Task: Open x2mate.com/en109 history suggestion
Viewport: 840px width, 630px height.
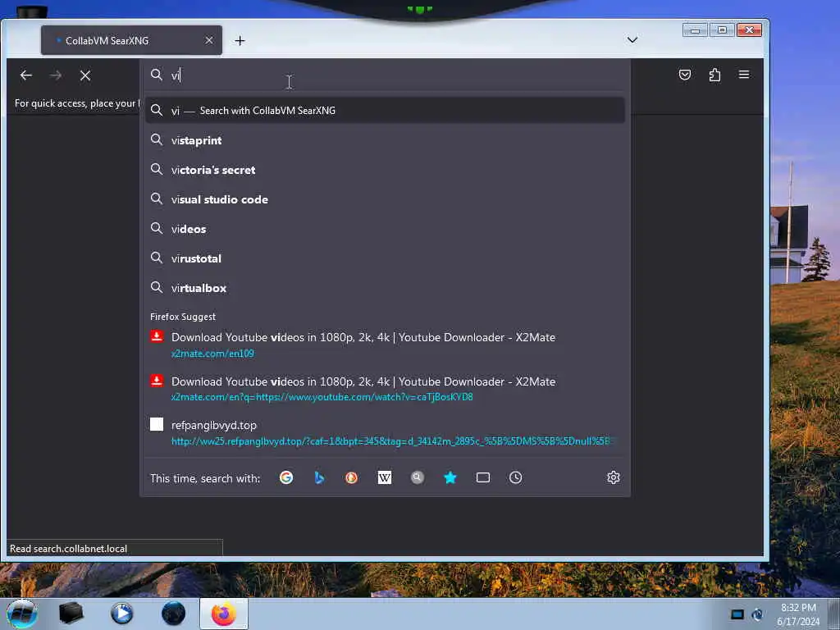Action: tap(385, 345)
